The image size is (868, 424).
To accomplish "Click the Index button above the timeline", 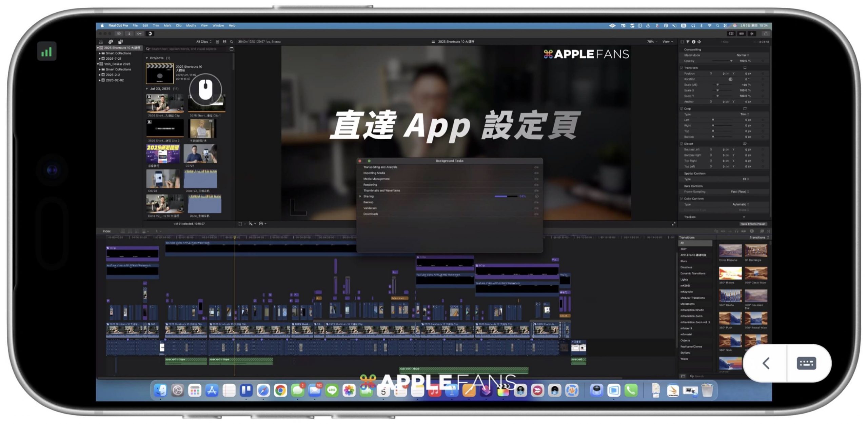I will tap(107, 231).
